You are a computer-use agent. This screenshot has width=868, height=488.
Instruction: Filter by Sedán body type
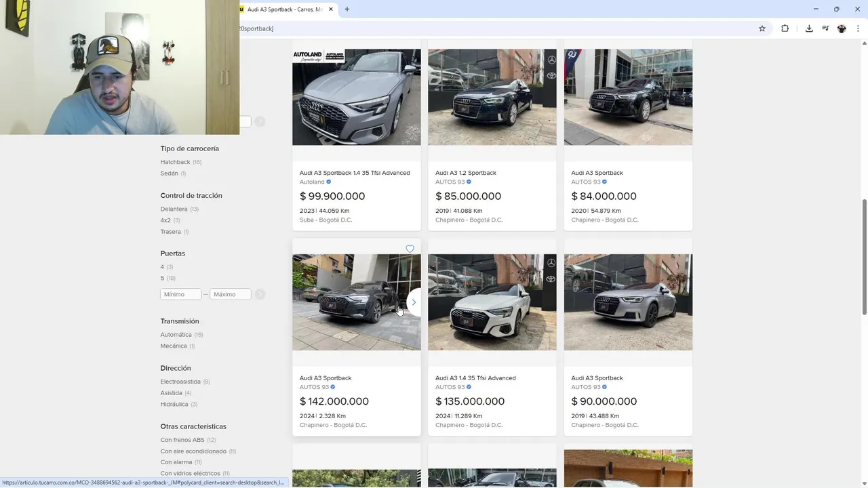point(170,174)
